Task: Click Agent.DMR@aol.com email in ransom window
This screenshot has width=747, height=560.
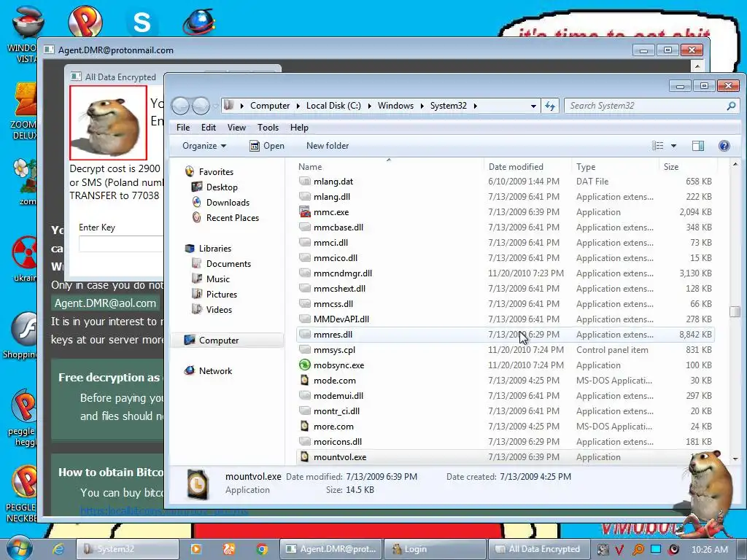Action: click(x=105, y=303)
